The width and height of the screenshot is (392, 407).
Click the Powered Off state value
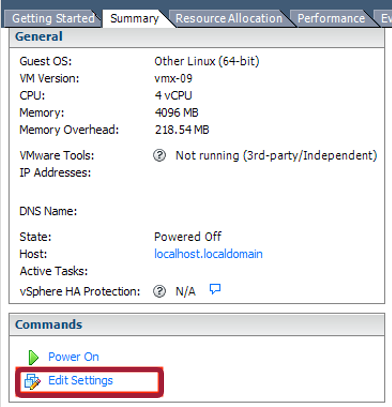pos(188,237)
